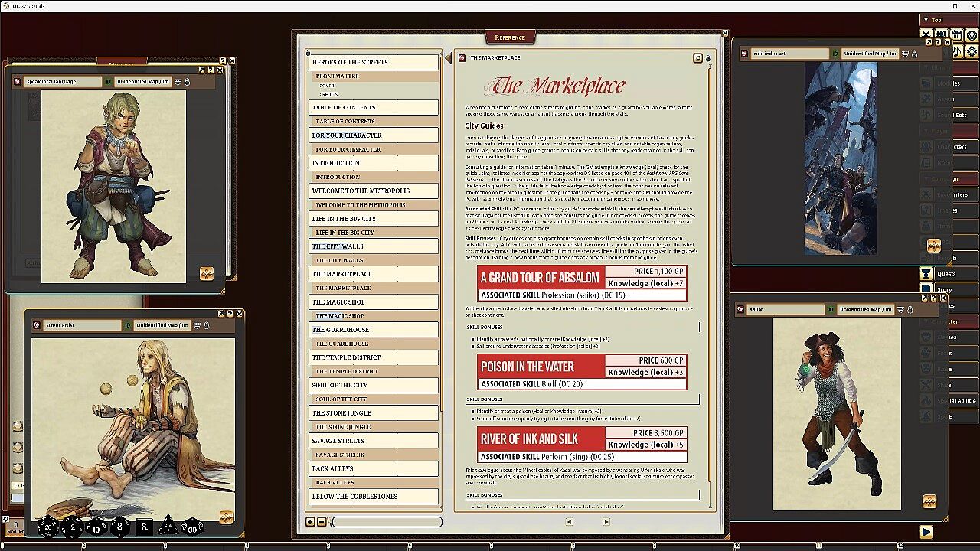Roll the d20 die

(49, 527)
